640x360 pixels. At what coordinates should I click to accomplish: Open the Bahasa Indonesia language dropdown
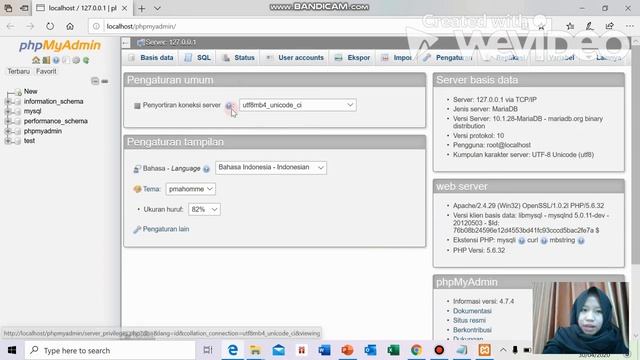coord(271,168)
